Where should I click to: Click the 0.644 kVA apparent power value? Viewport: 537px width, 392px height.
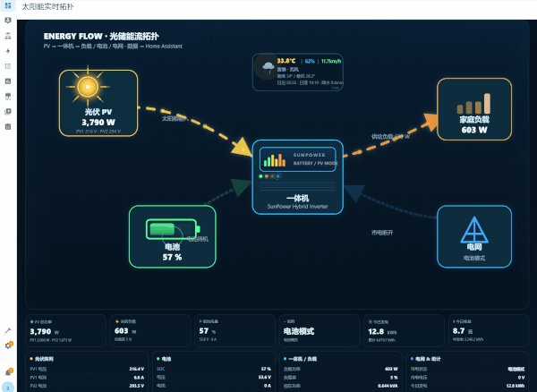coord(388,386)
